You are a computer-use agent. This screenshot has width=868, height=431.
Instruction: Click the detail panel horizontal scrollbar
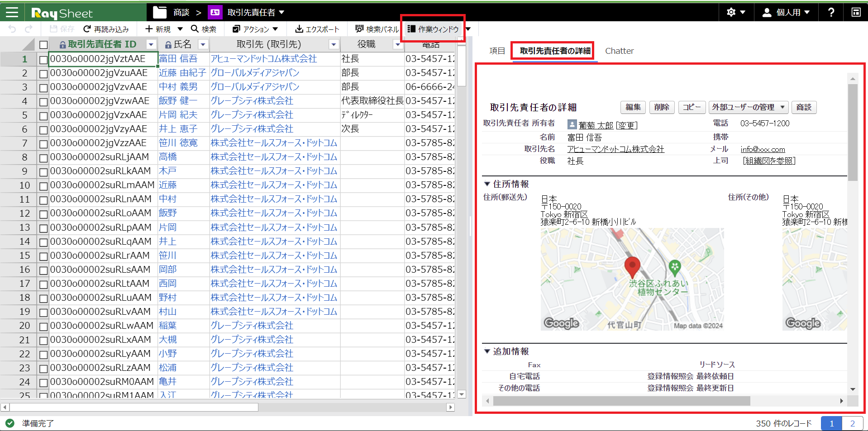coord(621,401)
